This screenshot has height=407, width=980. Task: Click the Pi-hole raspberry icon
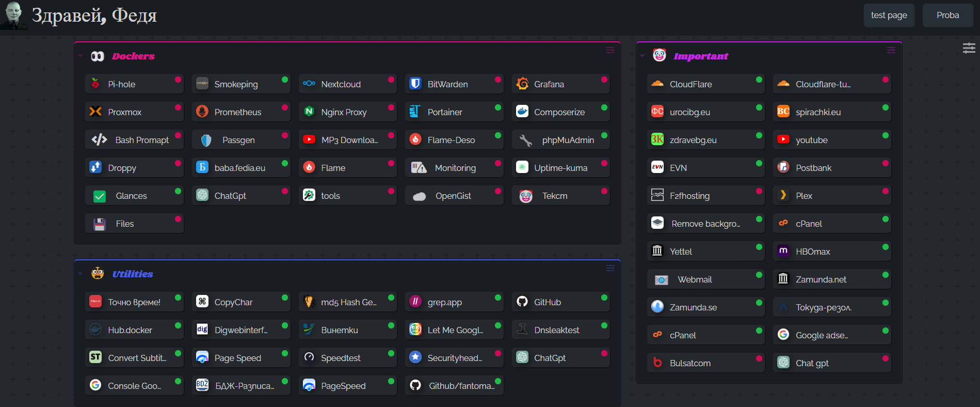click(x=95, y=84)
